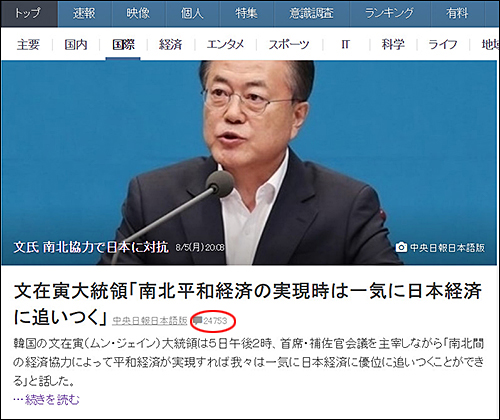Select the 科学 category
500x420 pixels.
pos(393,44)
